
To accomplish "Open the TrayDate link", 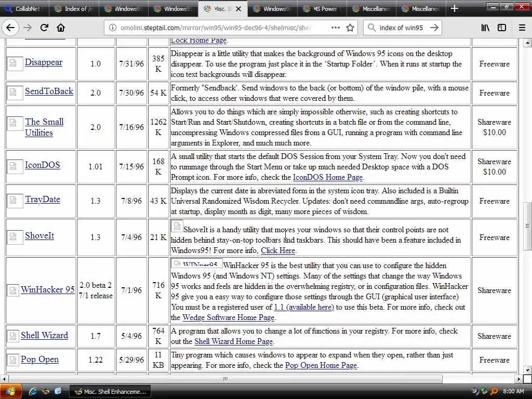I will coord(43,199).
